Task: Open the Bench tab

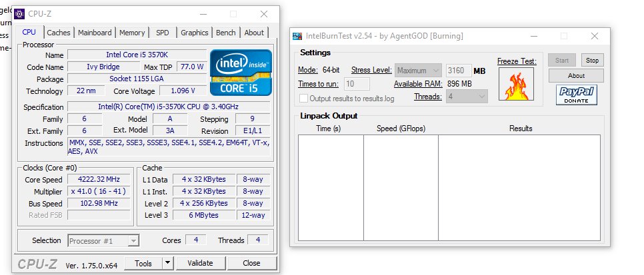Action: tap(225, 33)
